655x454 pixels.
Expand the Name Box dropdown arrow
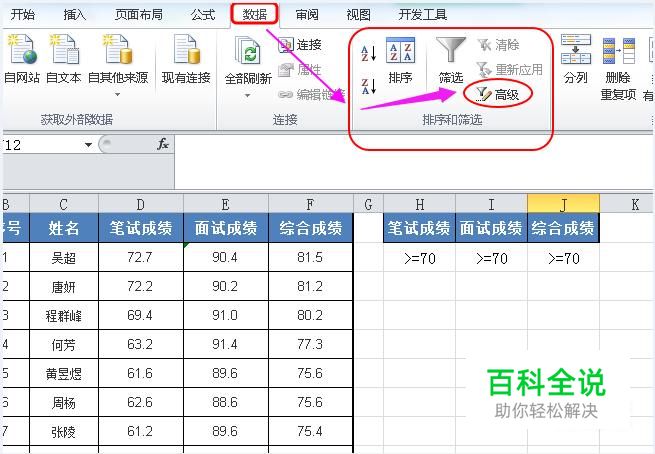(88, 145)
